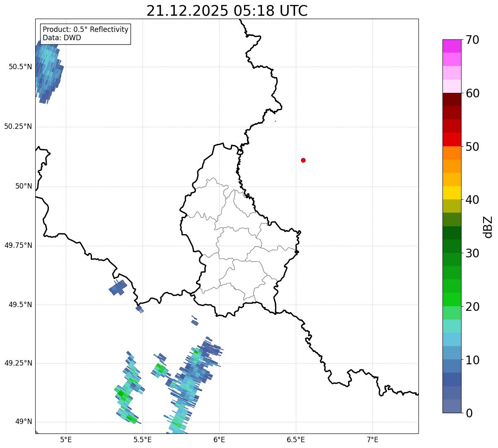Pick the olive colorbar segment just below 40
498x448 pixels.
click(452, 206)
